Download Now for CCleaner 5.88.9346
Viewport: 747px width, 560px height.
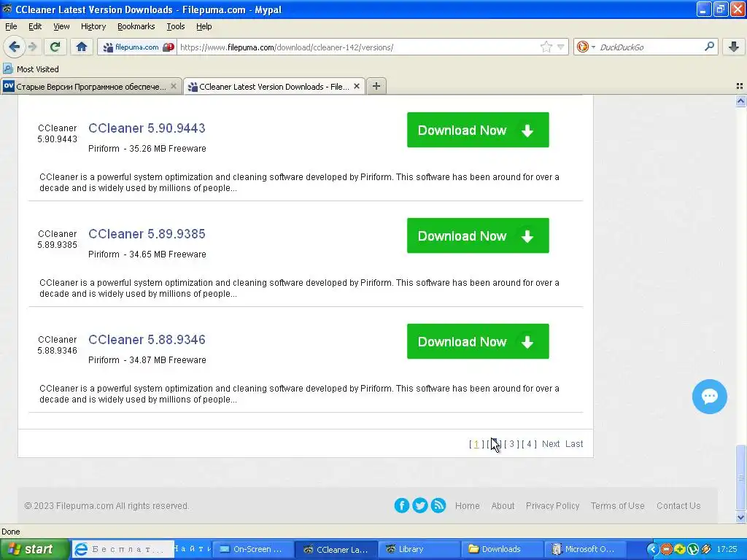coord(478,341)
